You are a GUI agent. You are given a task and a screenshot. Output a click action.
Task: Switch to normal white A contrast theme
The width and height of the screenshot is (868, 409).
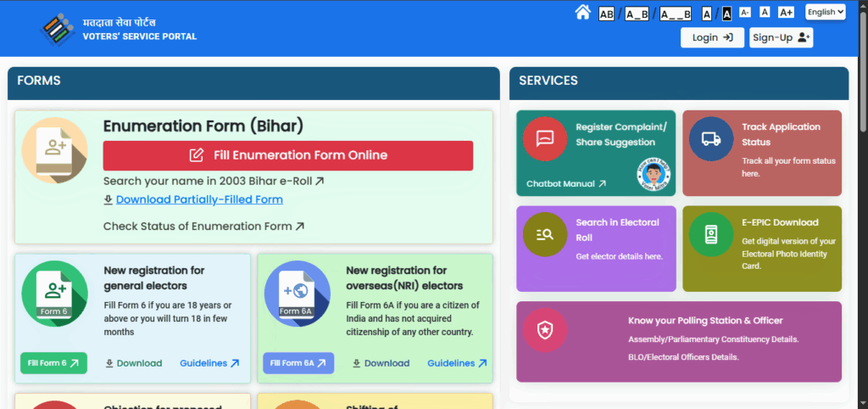[x=707, y=13]
